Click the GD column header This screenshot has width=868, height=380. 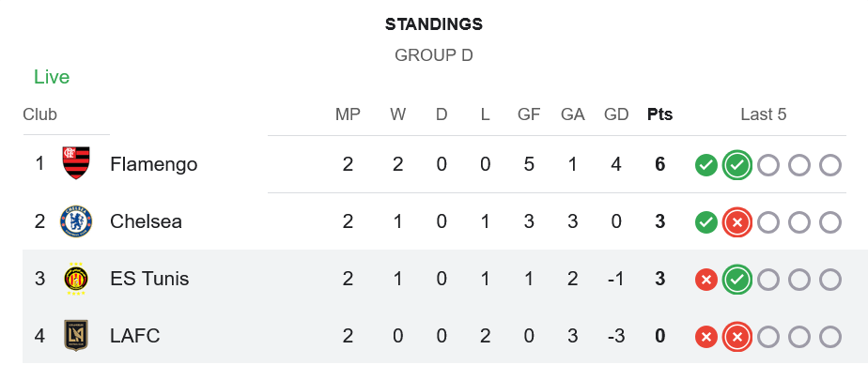(616, 114)
